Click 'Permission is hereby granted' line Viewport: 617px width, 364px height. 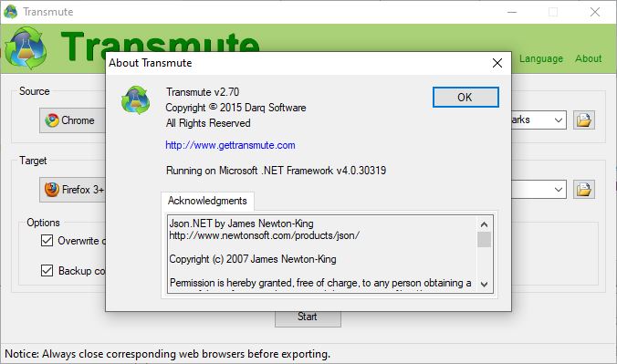(x=320, y=283)
